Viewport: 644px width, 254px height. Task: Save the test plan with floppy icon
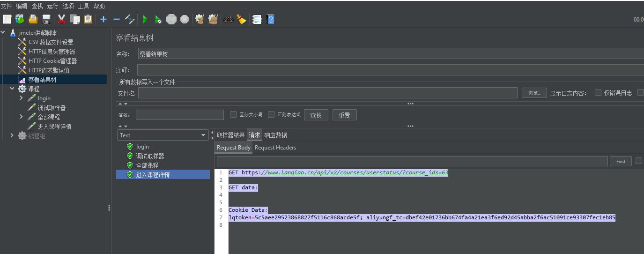click(x=46, y=19)
